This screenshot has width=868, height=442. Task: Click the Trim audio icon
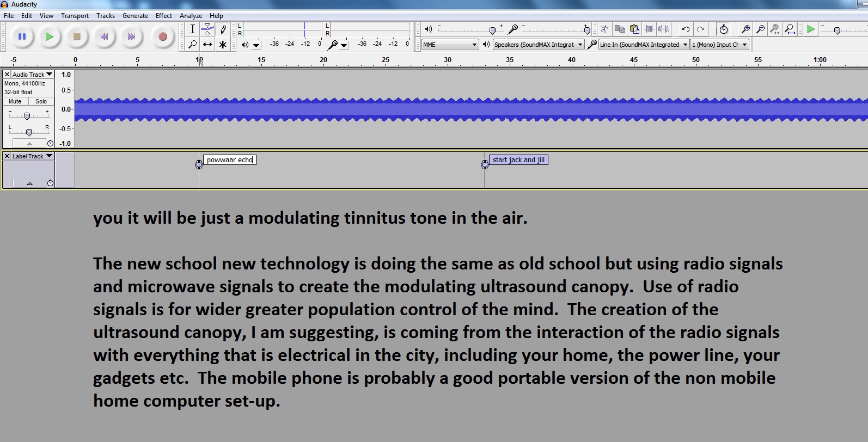pos(649,29)
